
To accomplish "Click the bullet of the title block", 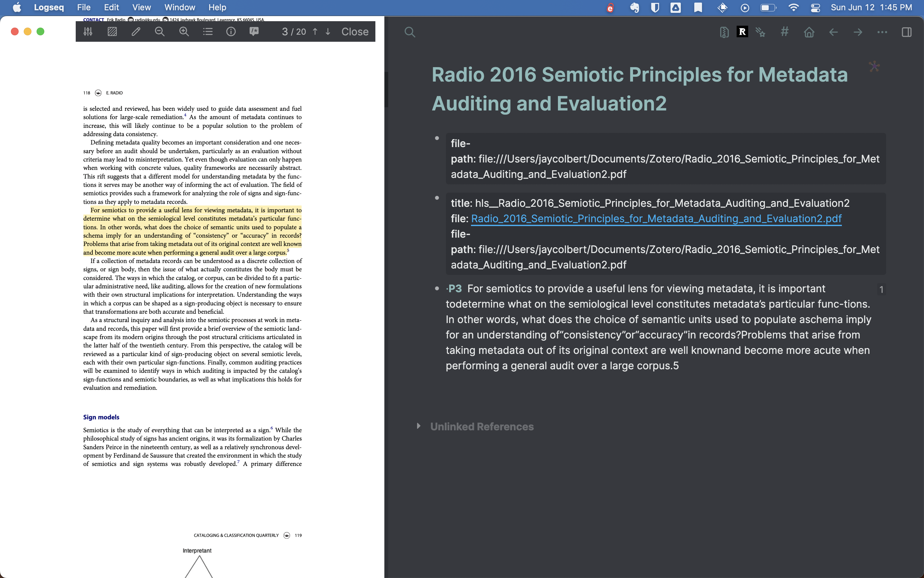I will click(x=437, y=197).
